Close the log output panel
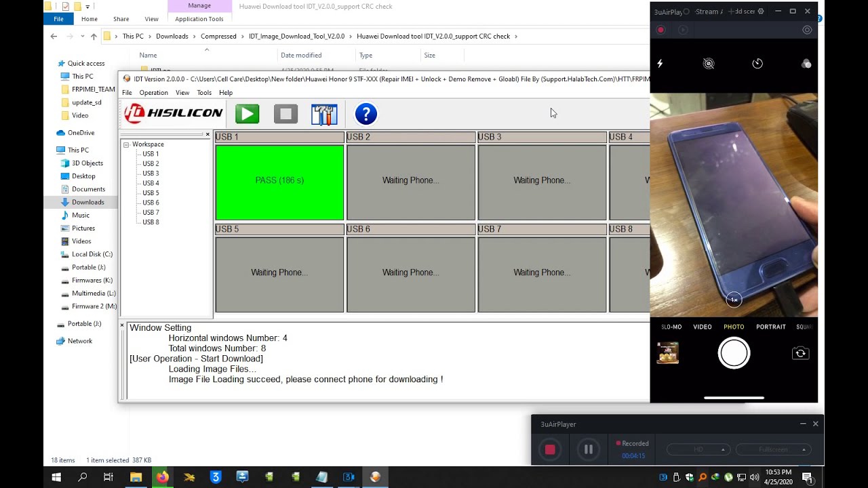Screen dimensions: 868x488 coord(123,326)
